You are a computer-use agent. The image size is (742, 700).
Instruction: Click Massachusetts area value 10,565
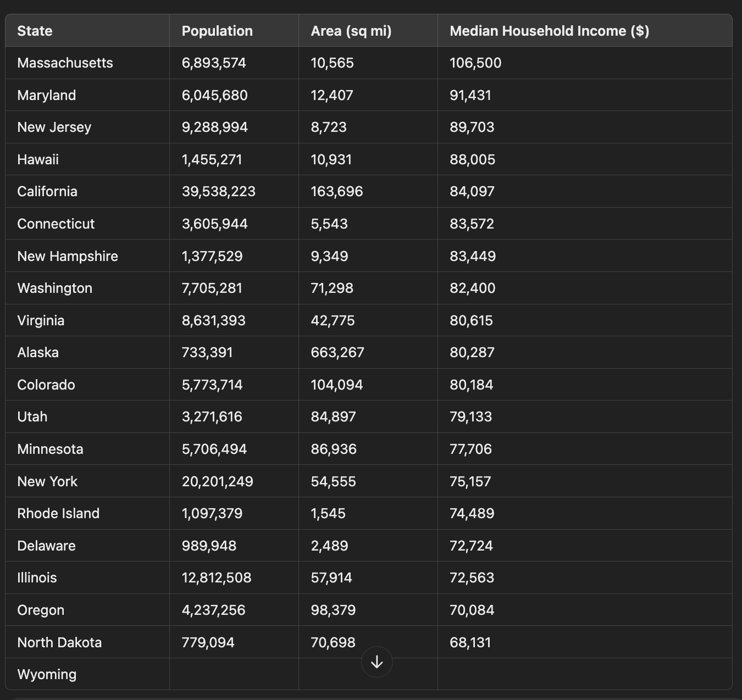[333, 63]
